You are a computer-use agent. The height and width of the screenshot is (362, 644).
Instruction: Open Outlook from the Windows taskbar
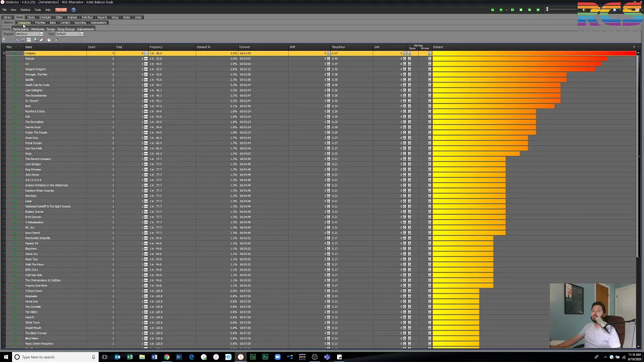tap(117, 357)
